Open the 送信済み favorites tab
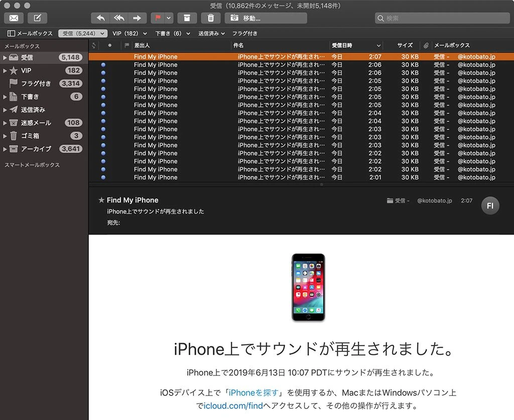 pos(211,34)
